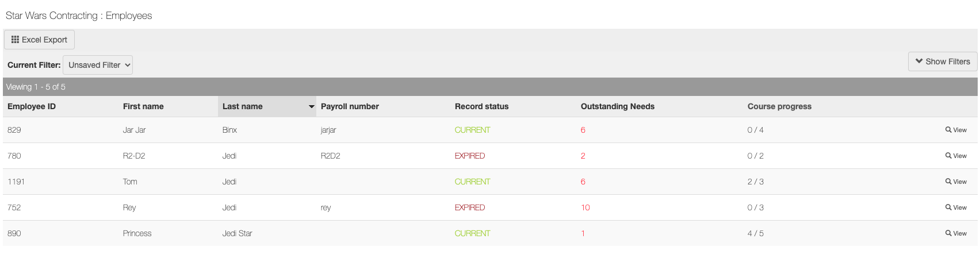The image size is (980, 258).
Task: Open View for employee Tom Jedi
Action: [x=956, y=182]
